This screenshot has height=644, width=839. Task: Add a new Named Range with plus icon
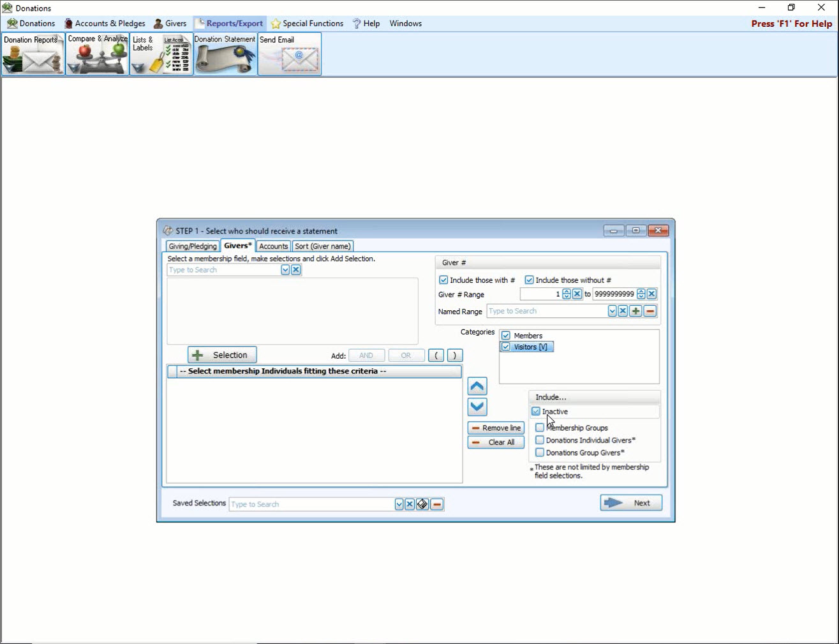click(635, 311)
